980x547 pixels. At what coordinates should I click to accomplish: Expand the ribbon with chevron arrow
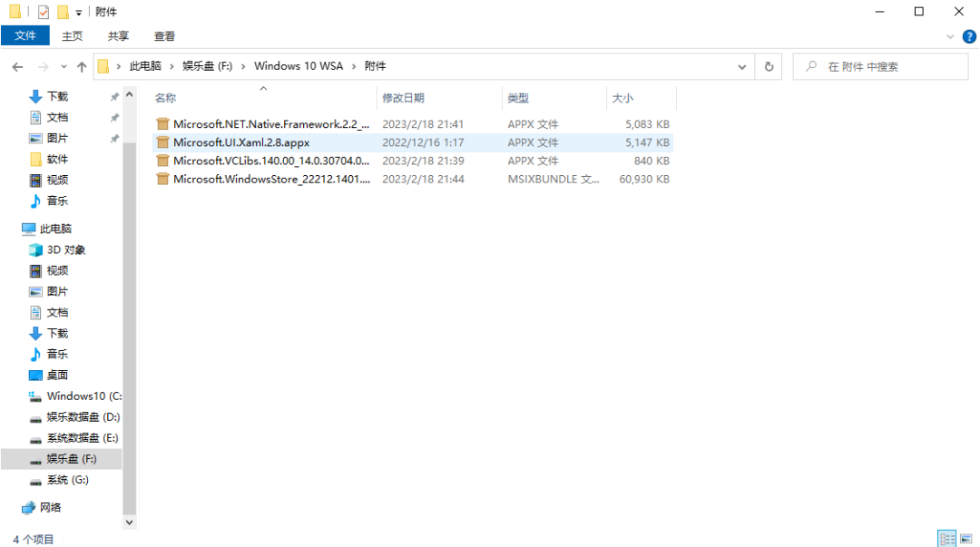[x=950, y=37]
